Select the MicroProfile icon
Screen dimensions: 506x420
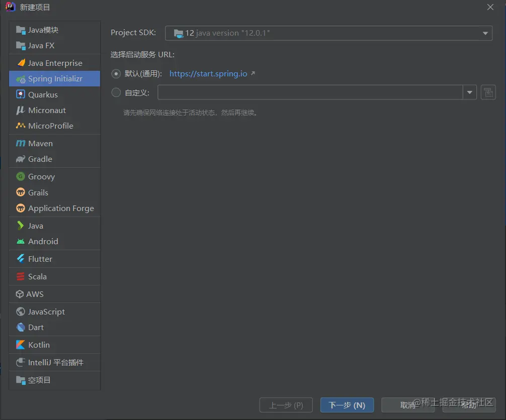click(x=21, y=126)
